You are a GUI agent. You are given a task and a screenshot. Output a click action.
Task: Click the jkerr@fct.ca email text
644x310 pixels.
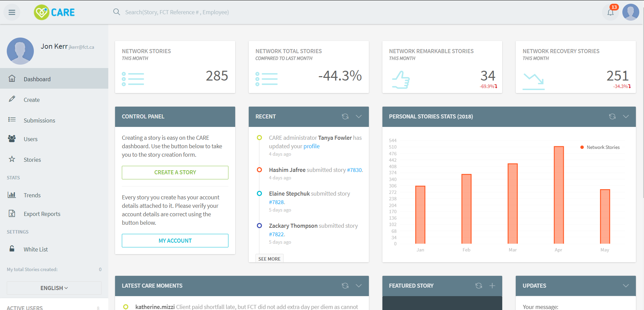(82, 47)
